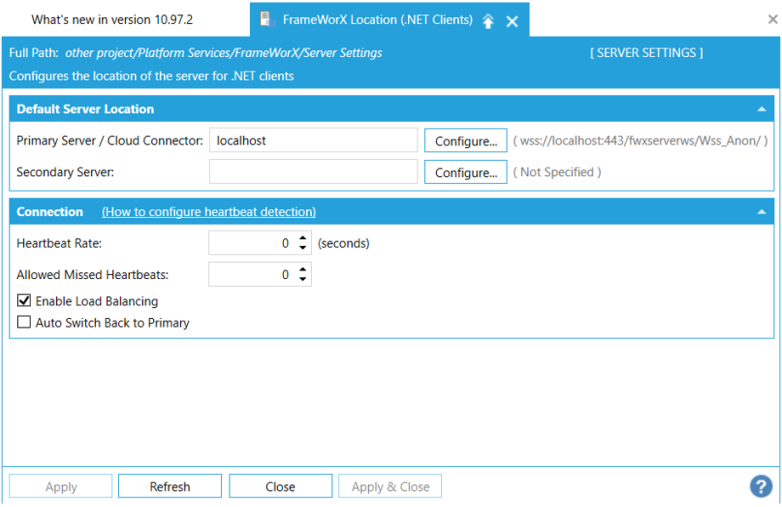Increase the Heartbeat Rate value

point(303,239)
